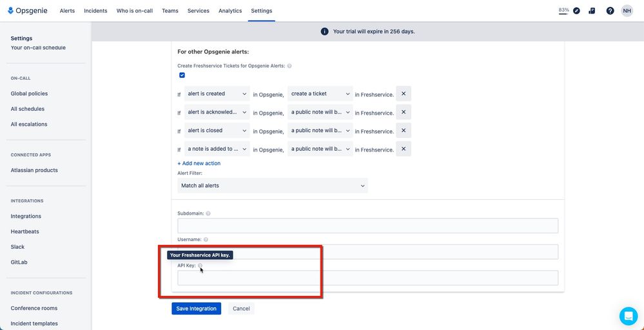The width and height of the screenshot is (644, 330).
Task: Click Your on-call schedule in sidebar
Action: pyautogui.click(x=38, y=48)
